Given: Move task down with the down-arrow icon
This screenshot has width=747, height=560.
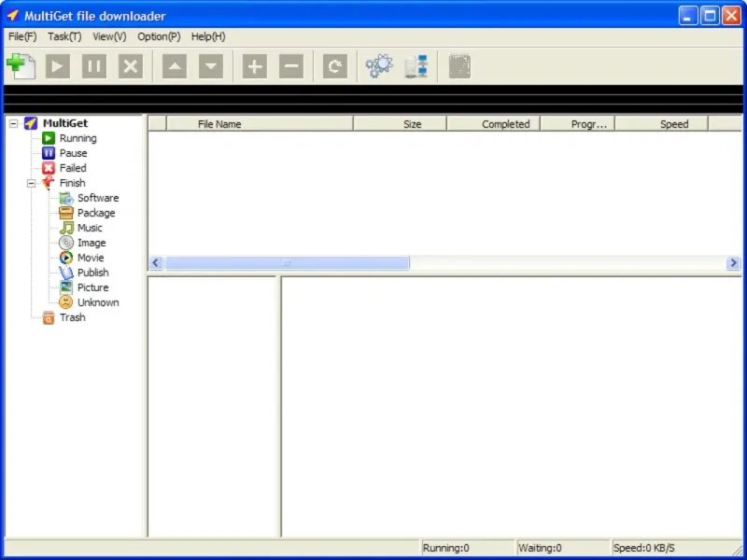Looking at the screenshot, I should tap(211, 66).
